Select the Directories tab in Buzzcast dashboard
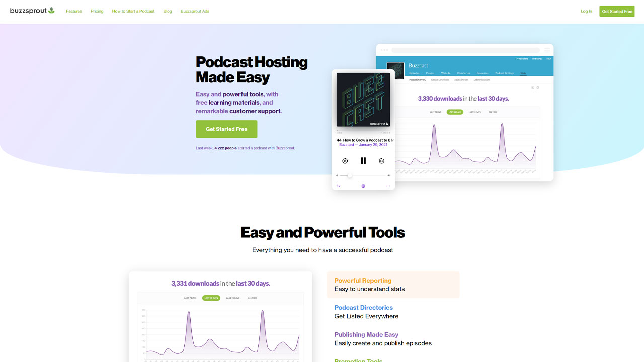644x362 pixels. pos(463,73)
